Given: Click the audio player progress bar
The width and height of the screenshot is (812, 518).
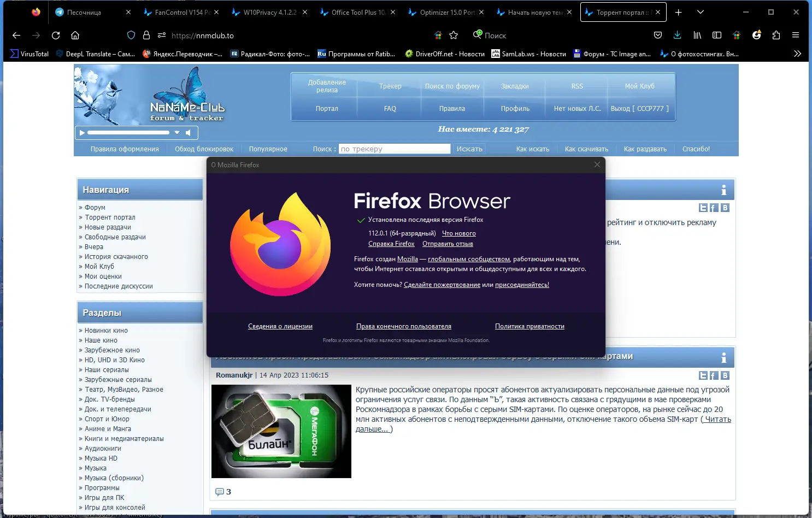Looking at the screenshot, I should tap(128, 133).
